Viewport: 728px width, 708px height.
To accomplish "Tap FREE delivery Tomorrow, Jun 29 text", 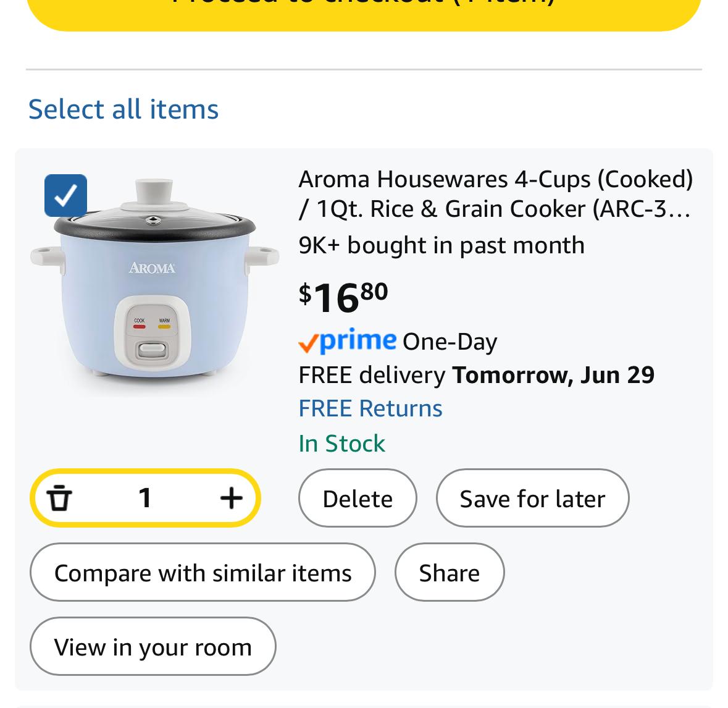I will (476, 376).
